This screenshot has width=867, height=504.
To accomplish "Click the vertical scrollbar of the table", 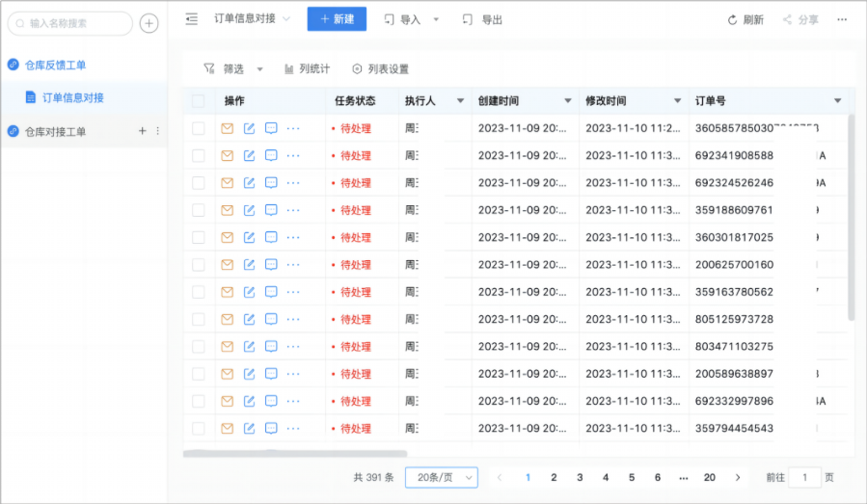I will tap(851, 218).
